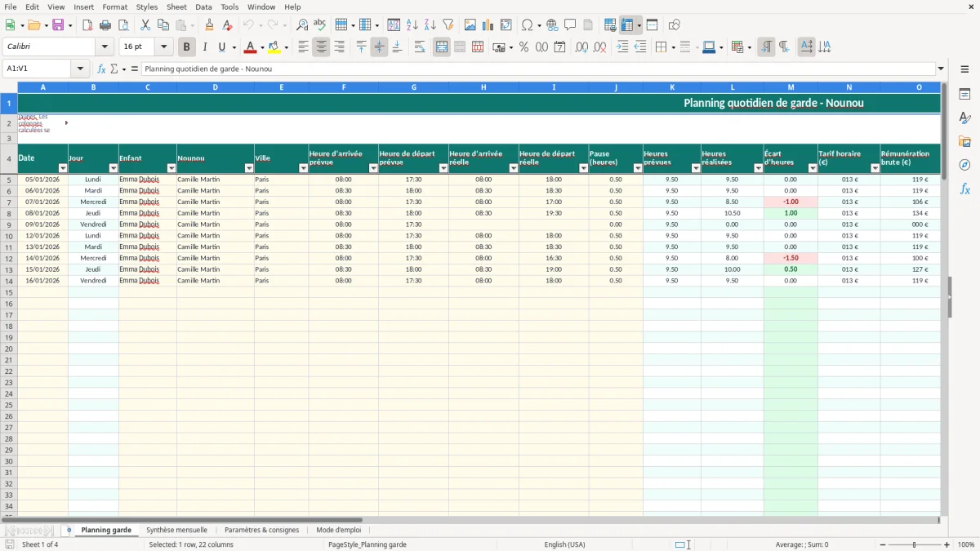Screen dimensions: 980x551
Task: Toggle Wrap Text
Action: coord(420,47)
